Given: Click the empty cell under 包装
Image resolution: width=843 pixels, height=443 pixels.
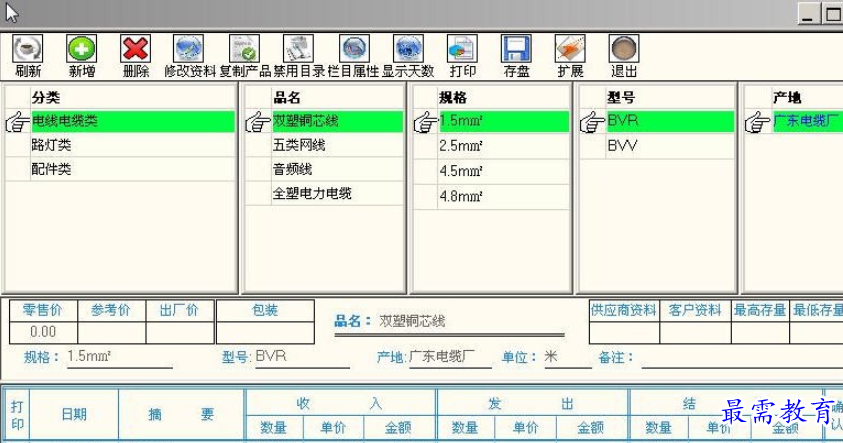Looking at the screenshot, I should pos(265,332).
